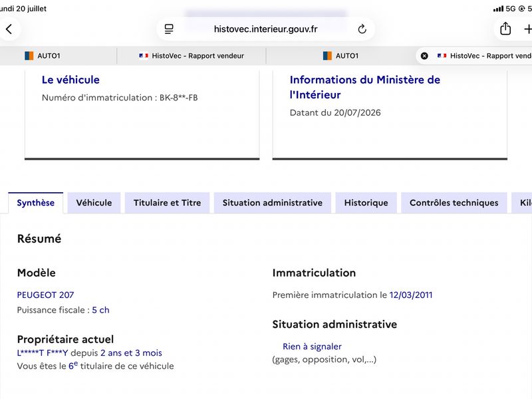The image size is (532, 399).
Task: Open the Historique tab
Action: pyautogui.click(x=366, y=203)
